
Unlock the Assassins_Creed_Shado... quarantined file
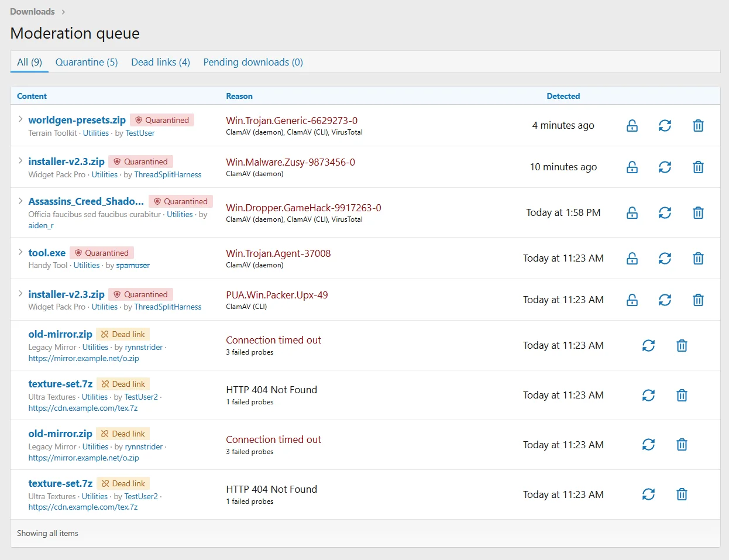pyautogui.click(x=632, y=213)
